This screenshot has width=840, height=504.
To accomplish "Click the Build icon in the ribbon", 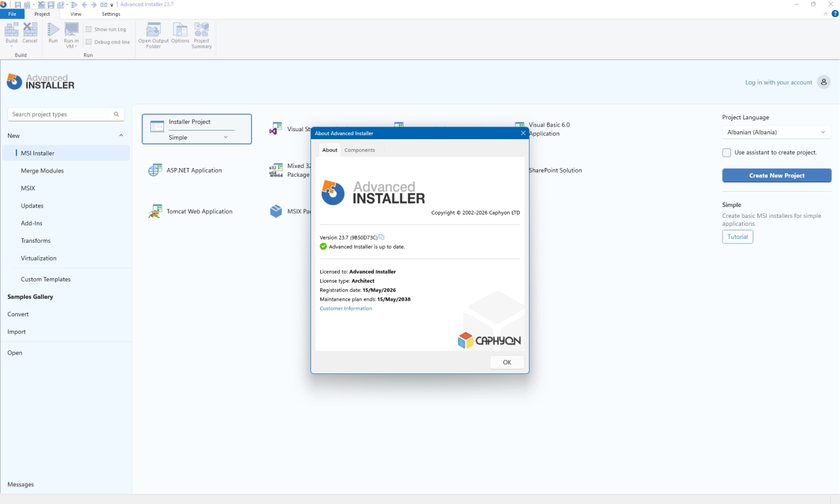I will 12,29.
